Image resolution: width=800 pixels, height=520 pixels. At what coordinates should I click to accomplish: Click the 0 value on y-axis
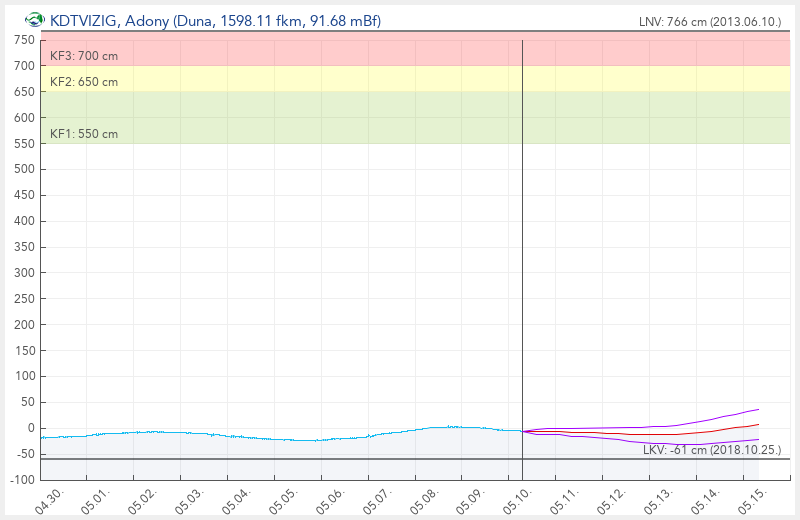tap(31, 428)
